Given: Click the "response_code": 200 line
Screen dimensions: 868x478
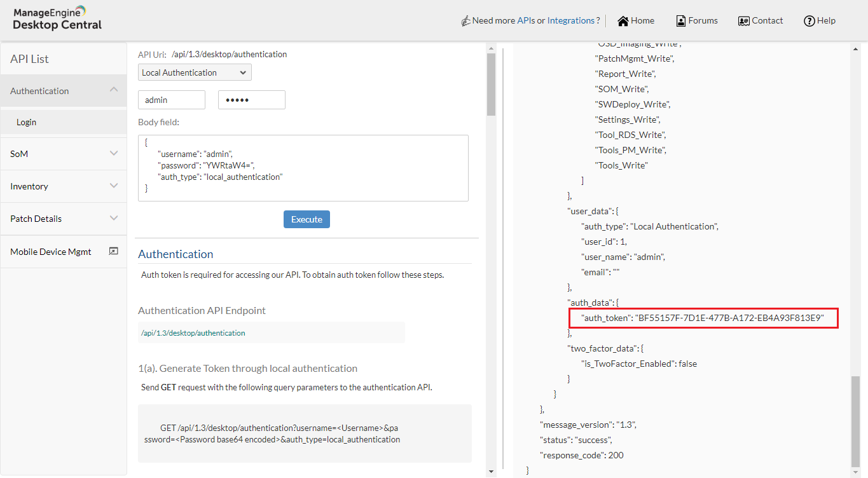Looking at the screenshot, I should (582, 455).
